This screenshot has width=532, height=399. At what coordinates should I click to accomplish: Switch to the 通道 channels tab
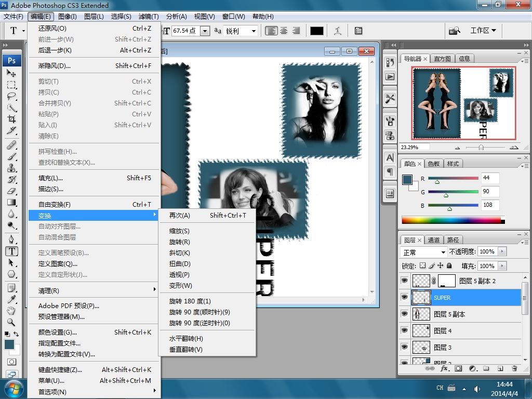click(x=434, y=240)
